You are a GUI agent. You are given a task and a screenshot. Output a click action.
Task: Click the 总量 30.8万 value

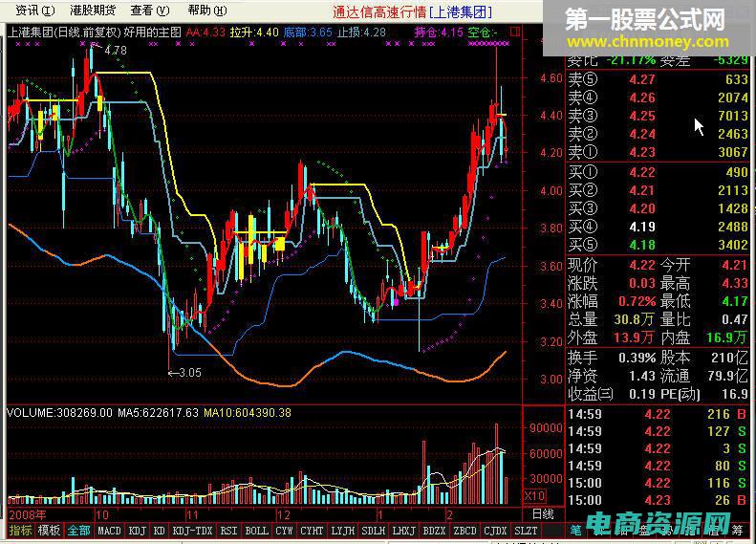(x=635, y=319)
